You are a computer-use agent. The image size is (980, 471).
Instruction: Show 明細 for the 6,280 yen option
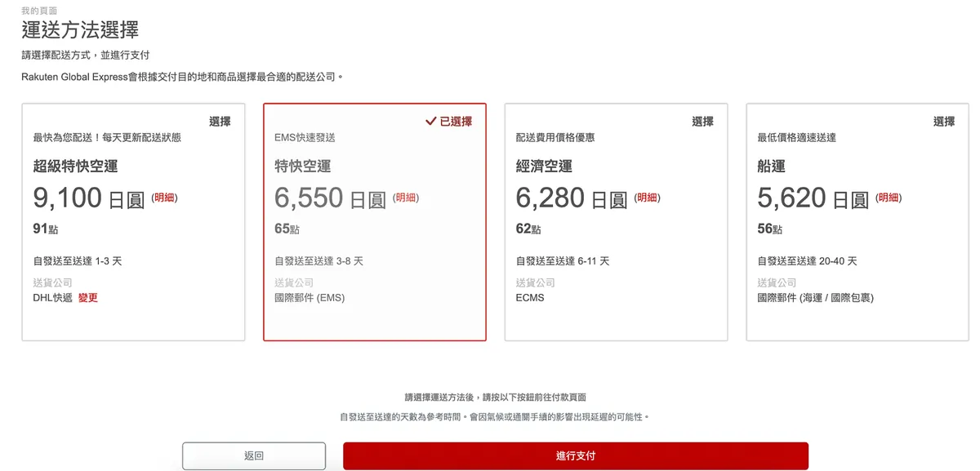tap(648, 198)
